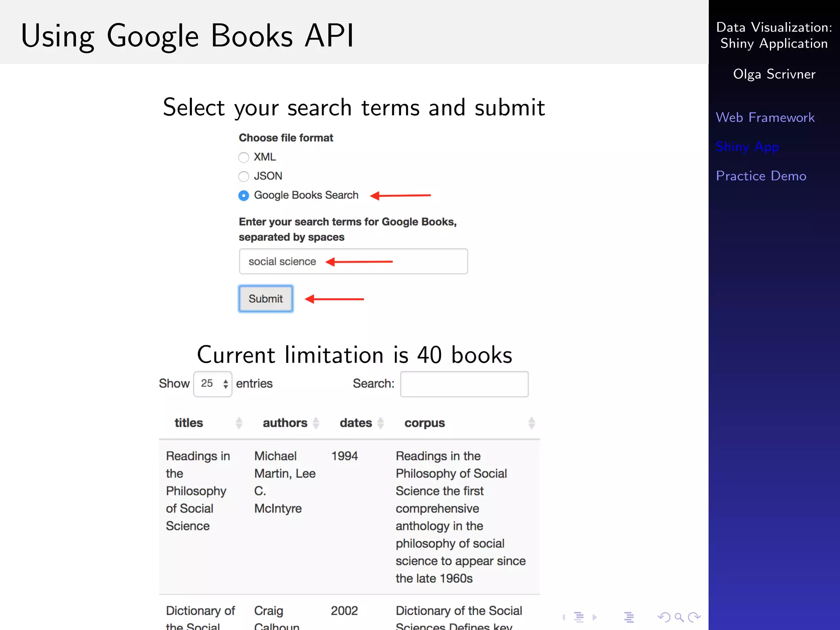Click the Beamer go-back circular arrow
Image resolution: width=840 pixels, height=630 pixels.
663,617
